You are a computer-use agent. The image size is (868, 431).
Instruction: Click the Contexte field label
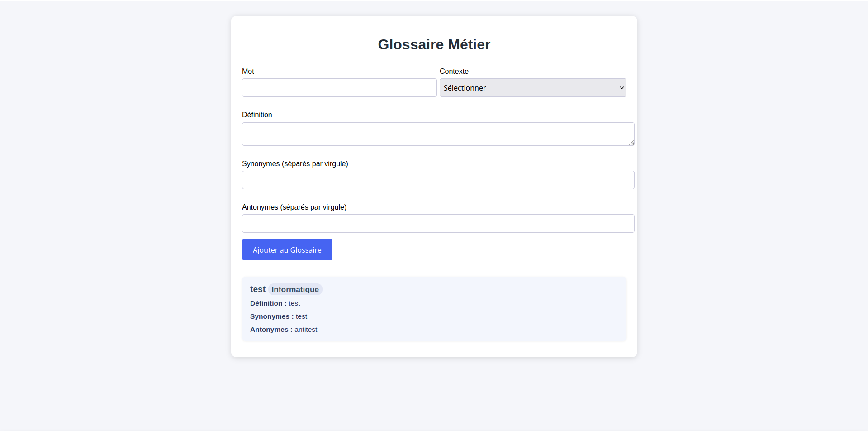point(454,72)
